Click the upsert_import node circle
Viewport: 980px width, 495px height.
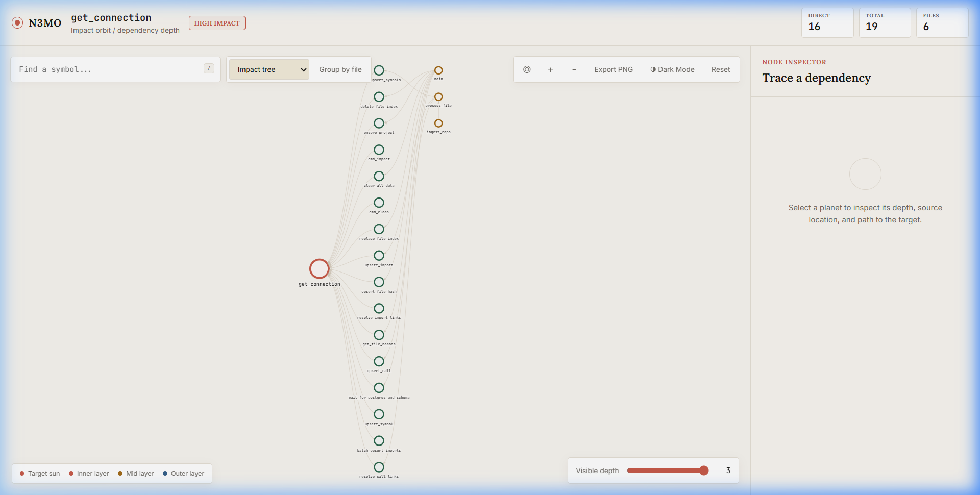379,256
